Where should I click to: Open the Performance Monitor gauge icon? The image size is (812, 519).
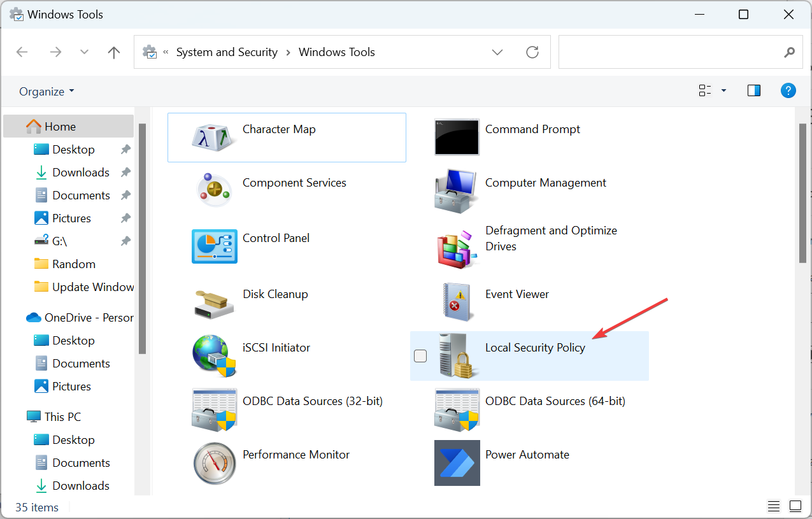[214, 463]
